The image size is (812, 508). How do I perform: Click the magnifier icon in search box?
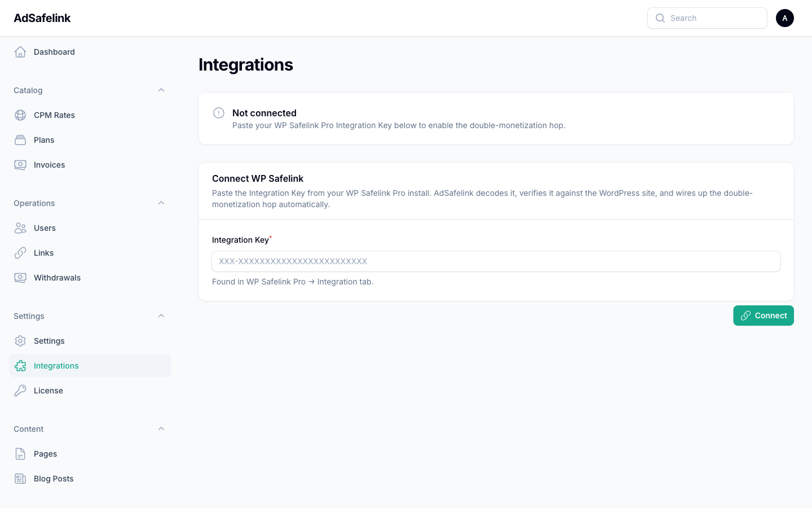(x=660, y=18)
